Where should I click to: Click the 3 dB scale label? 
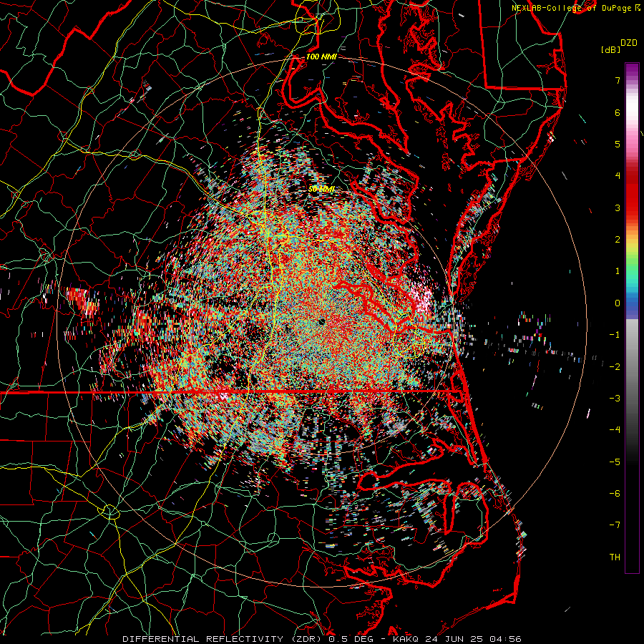tap(618, 208)
